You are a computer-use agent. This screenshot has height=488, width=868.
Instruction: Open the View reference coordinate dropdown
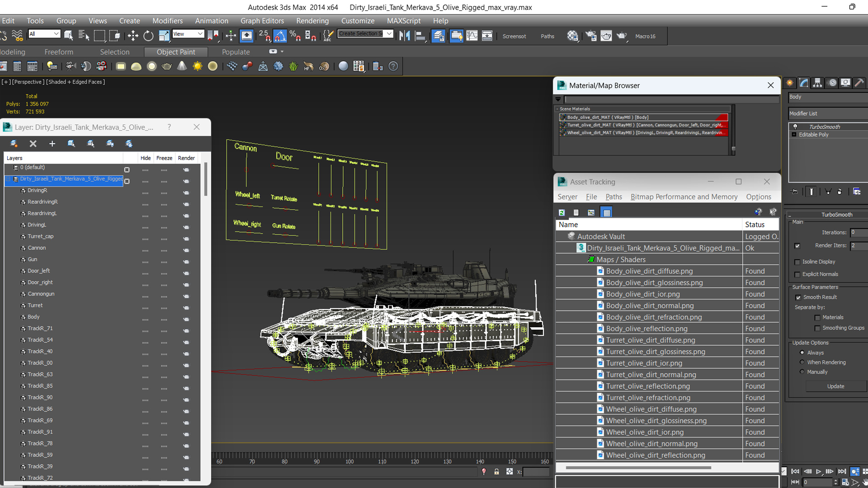pos(188,34)
